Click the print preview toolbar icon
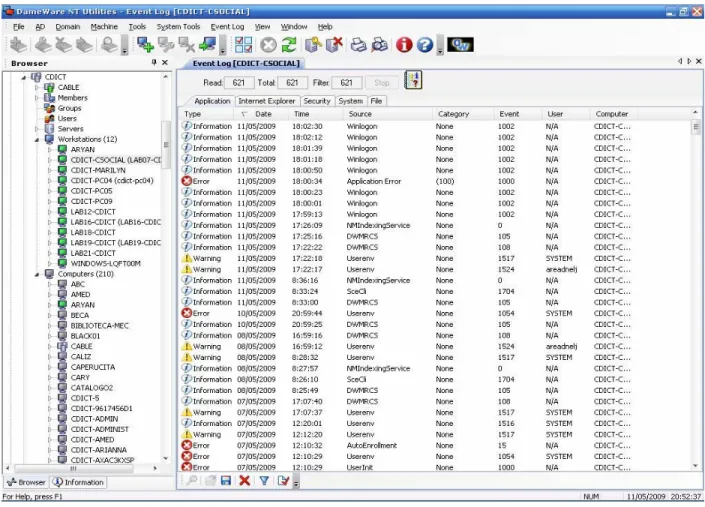The image size is (705, 507). (379, 45)
